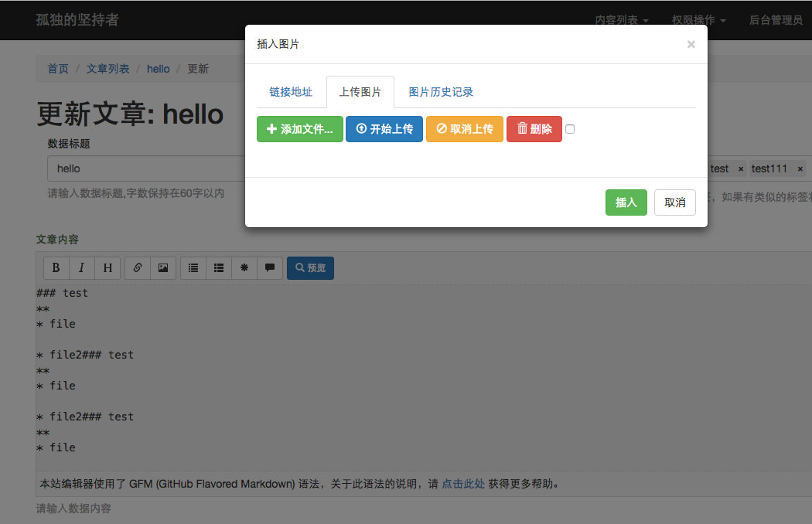Click 添加文件 to add files
This screenshot has height=524, width=812.
299,128
